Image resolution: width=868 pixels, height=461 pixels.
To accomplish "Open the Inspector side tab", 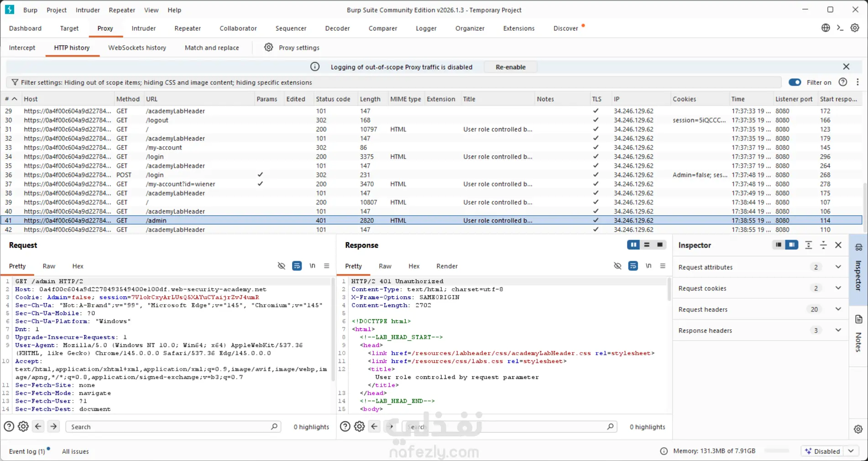I will click(858, 270).
